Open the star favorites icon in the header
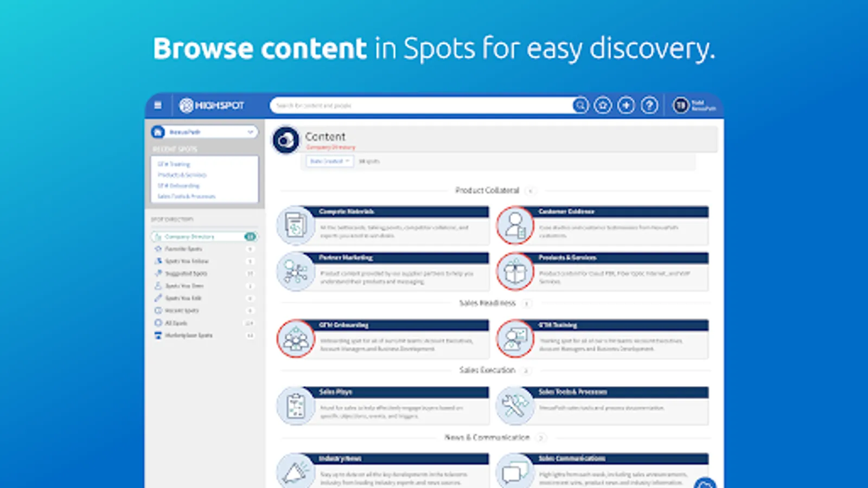 click(603, 105)
